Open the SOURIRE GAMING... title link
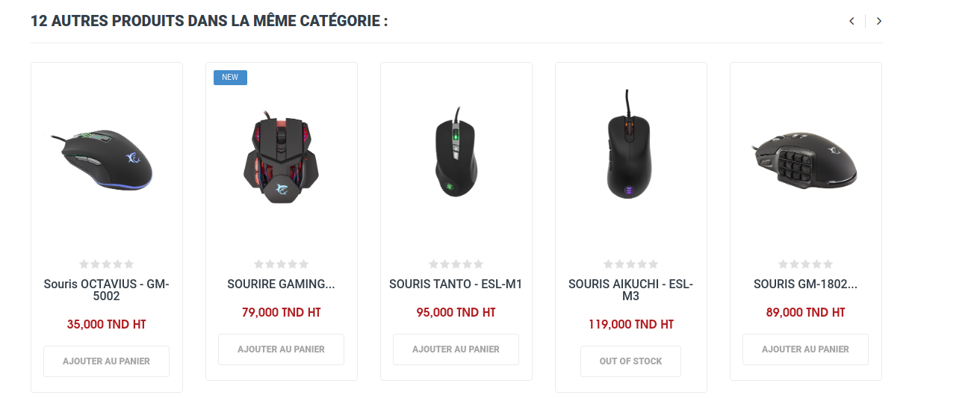The width and height of the screenshot is (980, 398). [282, 284]
